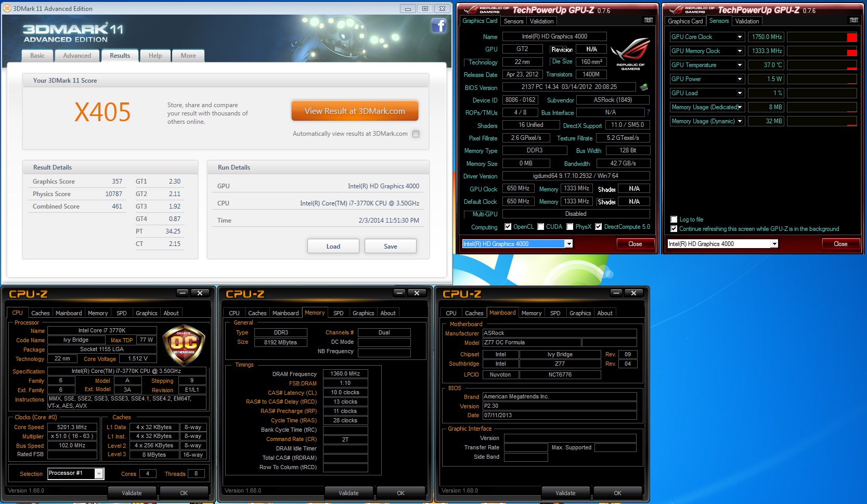Image resolution: width=867 pixels, height=504 pixels.
Task: Toggle the CUDA checkbox
Action: pyautogui.click(x=541, y=227)
